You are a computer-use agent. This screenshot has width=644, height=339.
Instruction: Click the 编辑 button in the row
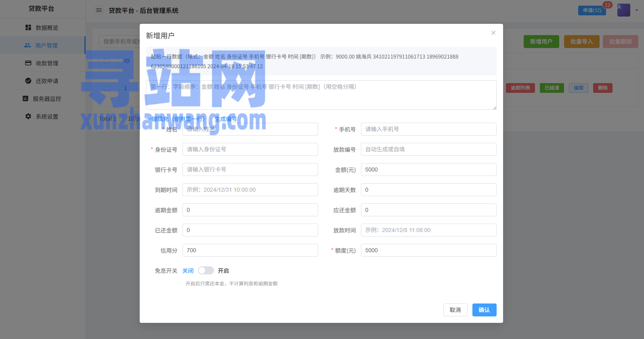pyautogui.click(x=579, y=88)
